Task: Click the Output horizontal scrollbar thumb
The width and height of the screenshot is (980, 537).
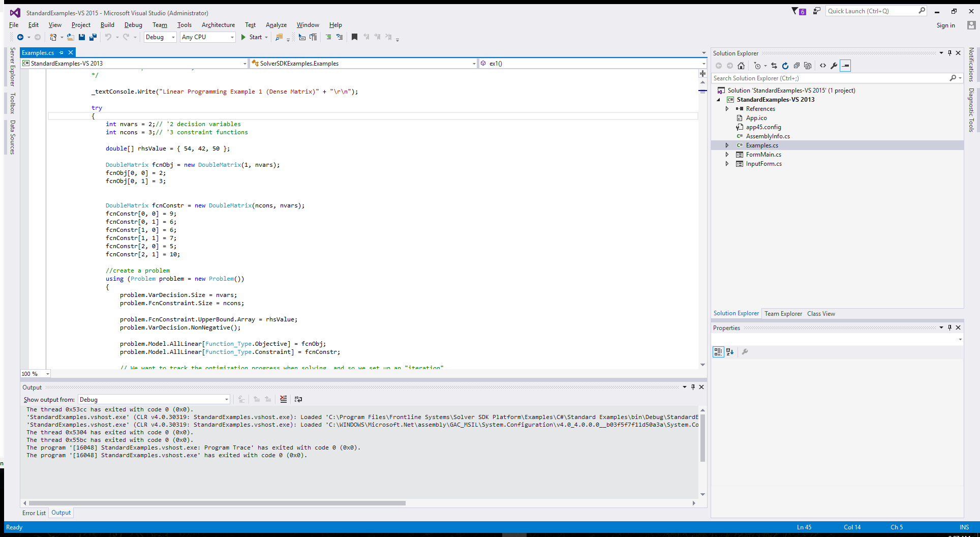Action: [217, 503]
